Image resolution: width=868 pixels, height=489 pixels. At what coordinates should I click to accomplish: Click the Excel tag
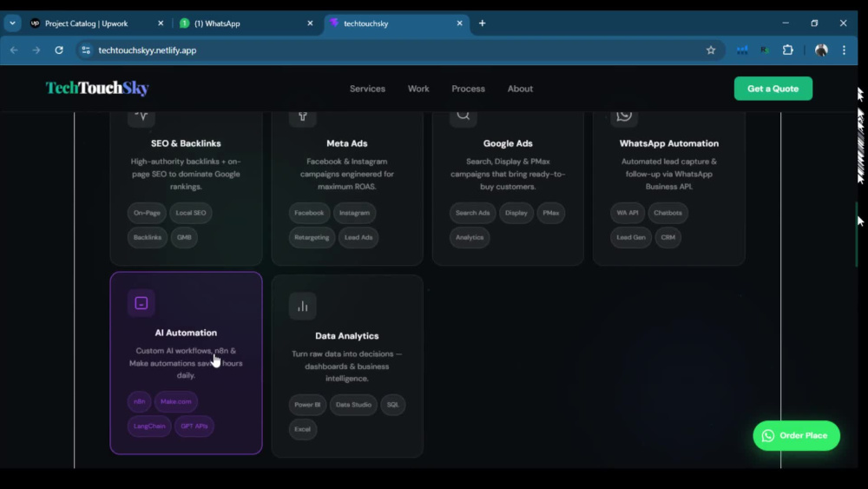pos(302,429)
